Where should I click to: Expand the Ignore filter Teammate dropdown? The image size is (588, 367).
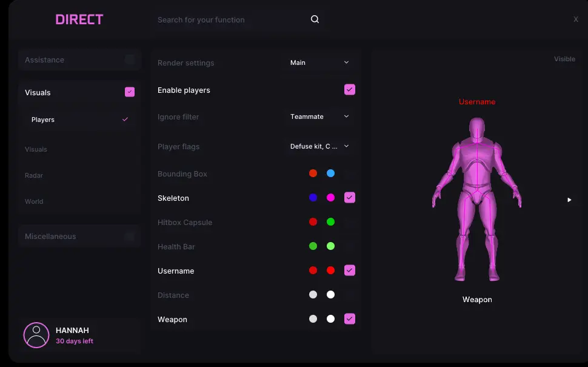[319, 116]
